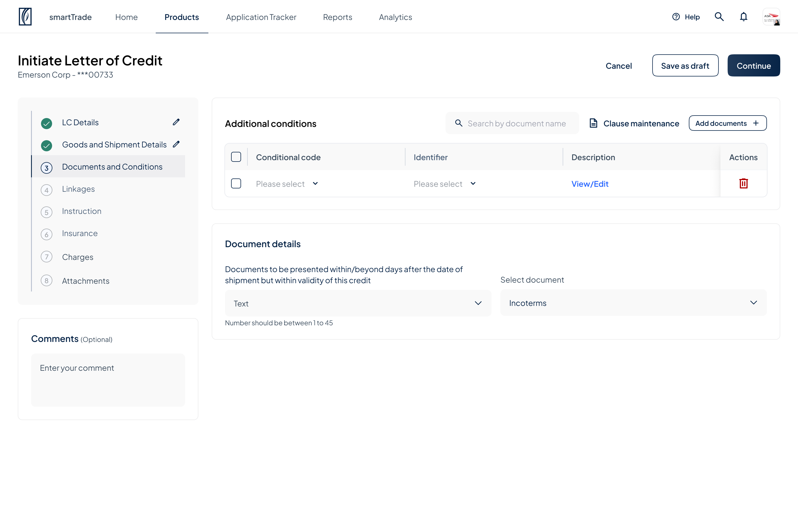Click the Identifier column header
The width and height of the screenshot is (798, 532).
[x=431, y=157]
